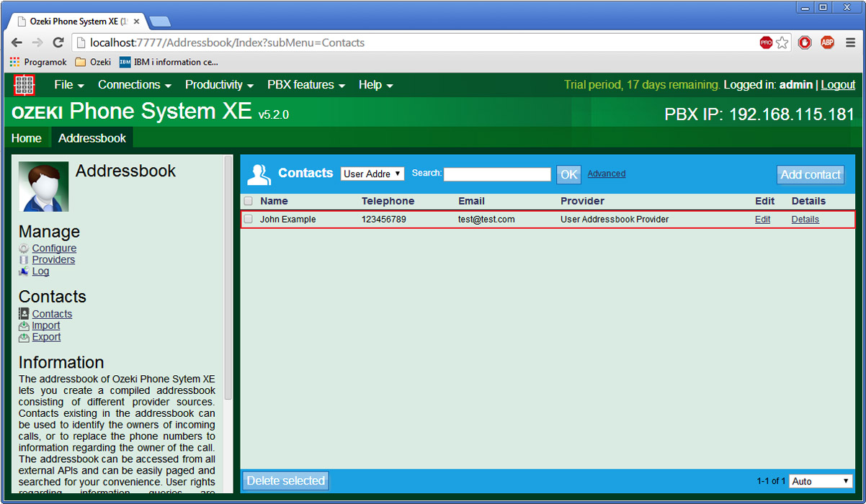Reload the page with refresh icon

(x=58, y=43)
